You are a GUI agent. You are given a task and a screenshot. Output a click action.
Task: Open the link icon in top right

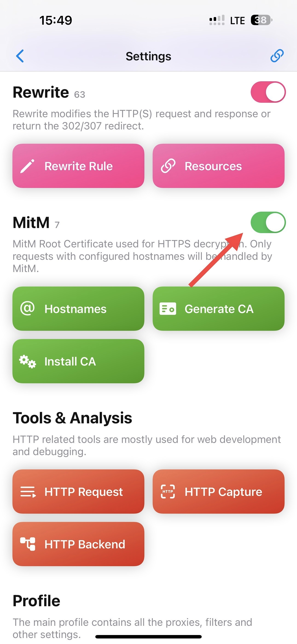[x=277, y=56]
